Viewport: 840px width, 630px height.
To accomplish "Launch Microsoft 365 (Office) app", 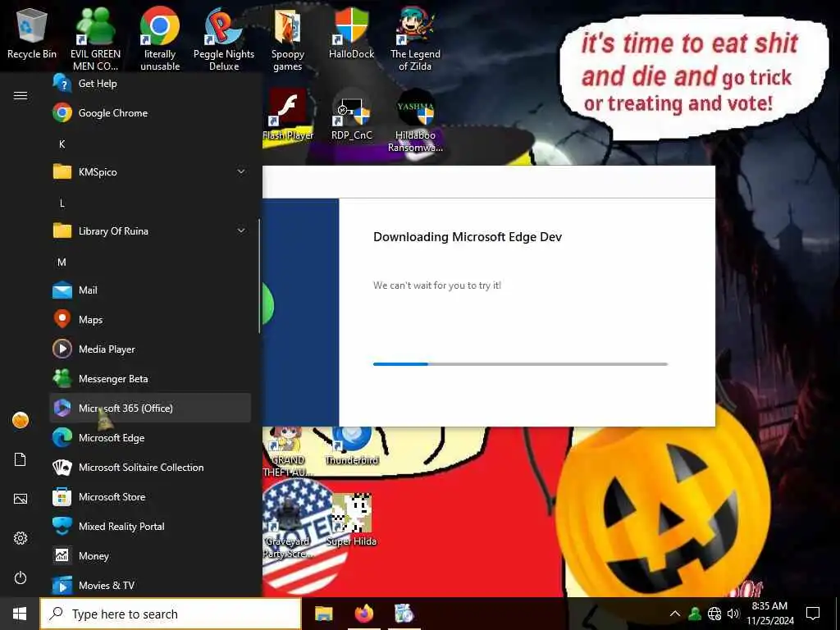I will coord(150,409).
